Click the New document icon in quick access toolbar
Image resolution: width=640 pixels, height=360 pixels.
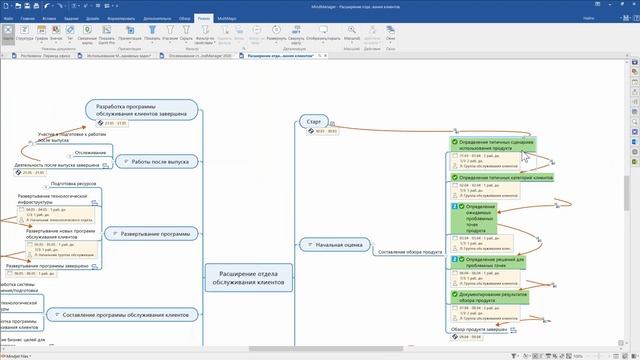(6, 6)
